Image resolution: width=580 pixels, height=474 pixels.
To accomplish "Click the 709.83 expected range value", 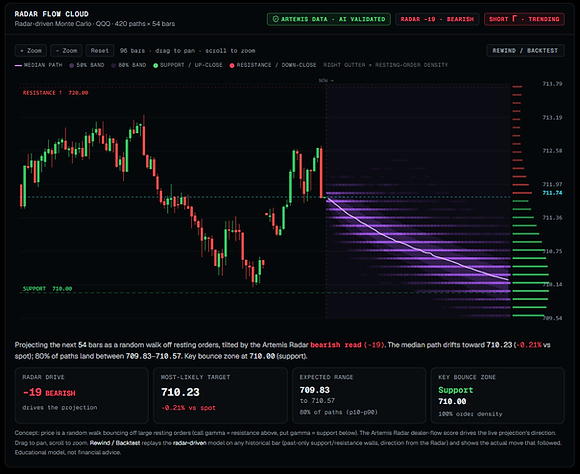I will (314, 390).
